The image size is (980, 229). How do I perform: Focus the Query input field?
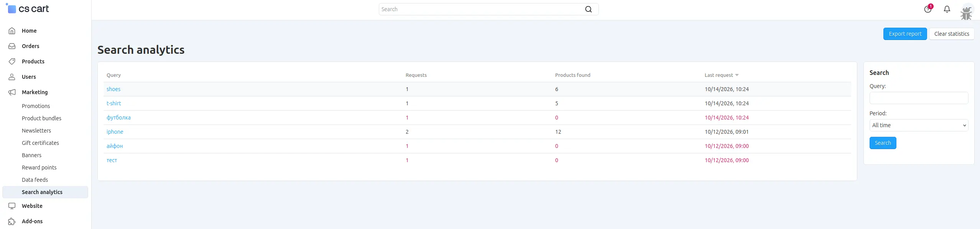coord(919,98)
